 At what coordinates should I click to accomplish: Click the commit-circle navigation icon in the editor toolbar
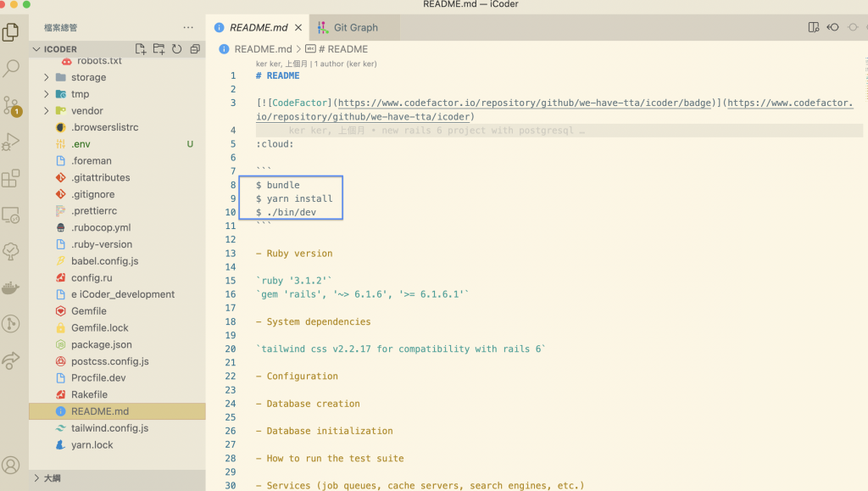(x=853, y=27)
